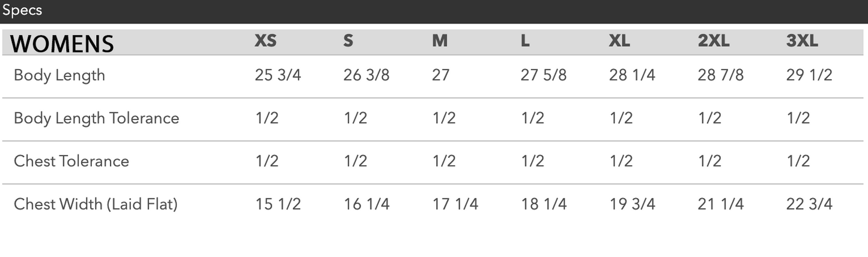Select the Chest Width (Laid Flat) label
This screenshot has width=868, height=257.
click(96, 204)
